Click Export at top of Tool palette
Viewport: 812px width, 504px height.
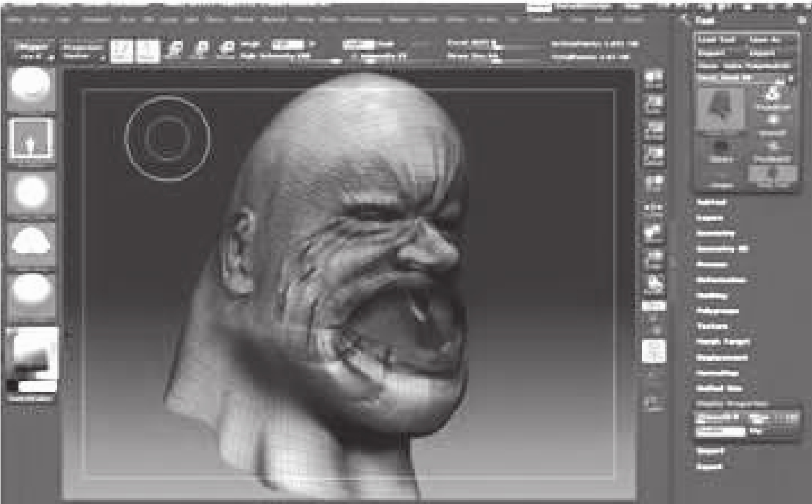click(x=762, y=53)
